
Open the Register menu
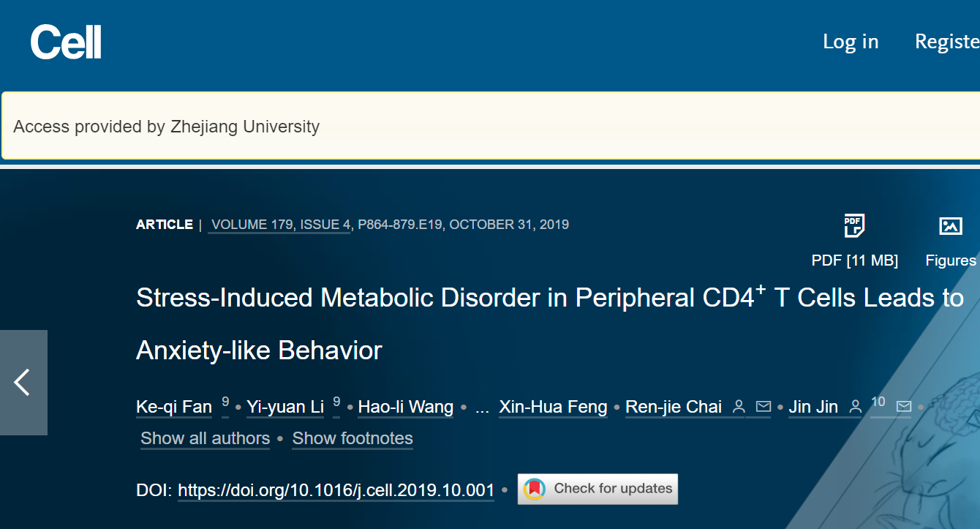coord(949,42)
